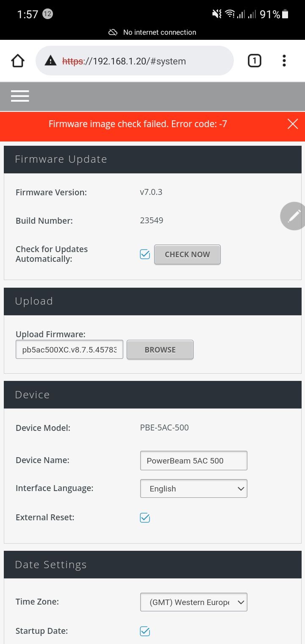This screenshot has width=305, height=644.
Task: Open the browser tab switcher
Action: pos(254,61)
